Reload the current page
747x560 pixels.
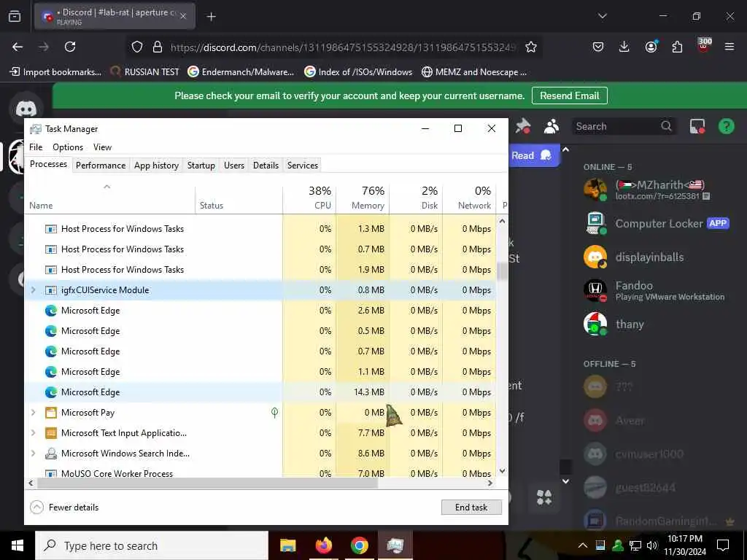point(70,47)
